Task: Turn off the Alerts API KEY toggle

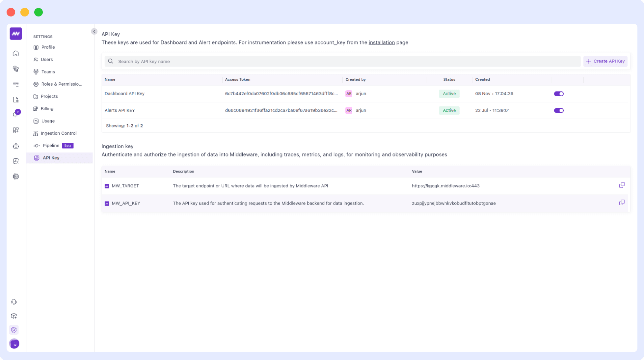Action: [x=559, y=110]
